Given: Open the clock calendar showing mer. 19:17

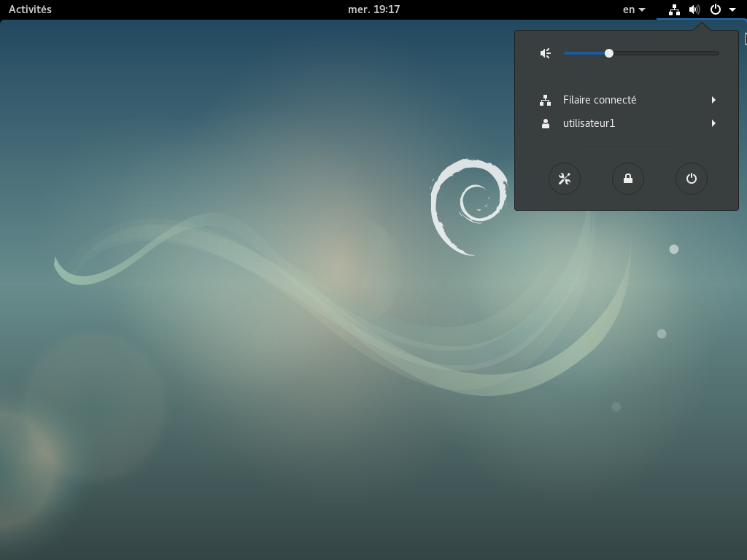Looking at the screenshot, I should pyautogui.click(x=373, y=9).
